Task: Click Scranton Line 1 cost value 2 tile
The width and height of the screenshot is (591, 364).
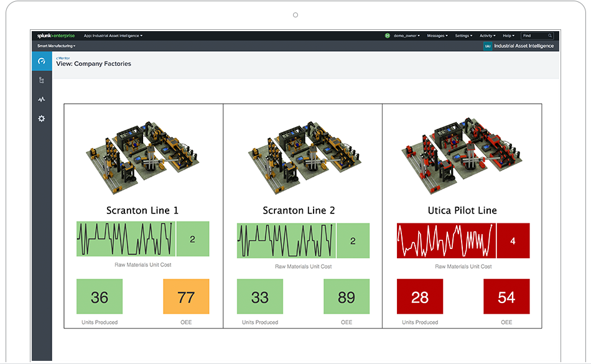Action: coord(193,239)
